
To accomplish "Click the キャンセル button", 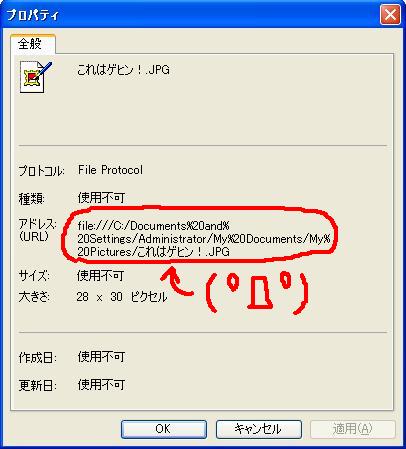I will (x=259, y=429).
